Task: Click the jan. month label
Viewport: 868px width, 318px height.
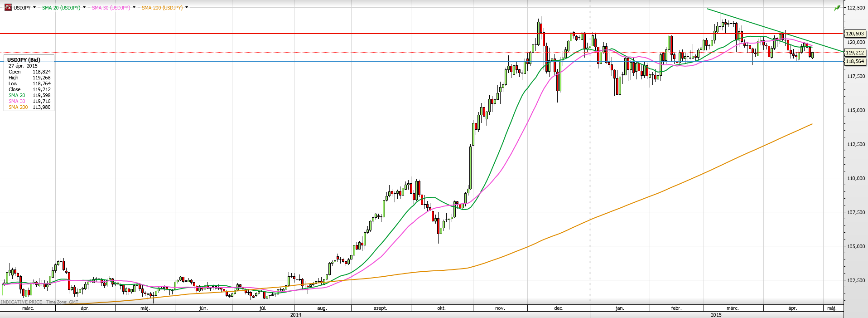Action: coord(620,308)
